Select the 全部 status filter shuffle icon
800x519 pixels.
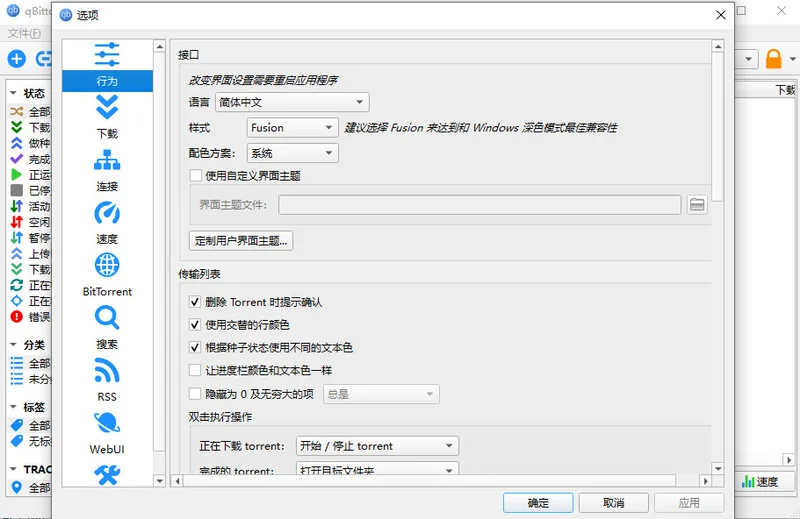pos(16,111)
